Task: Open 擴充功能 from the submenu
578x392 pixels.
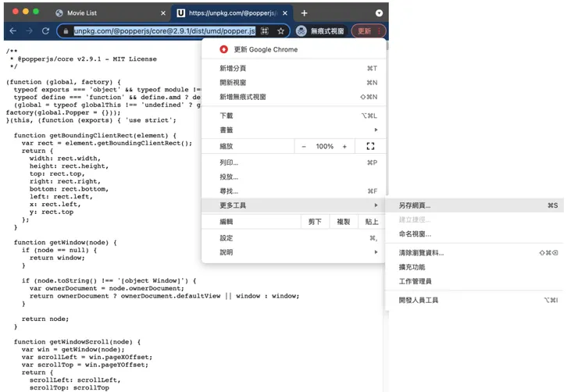Action: coord(475,267)
